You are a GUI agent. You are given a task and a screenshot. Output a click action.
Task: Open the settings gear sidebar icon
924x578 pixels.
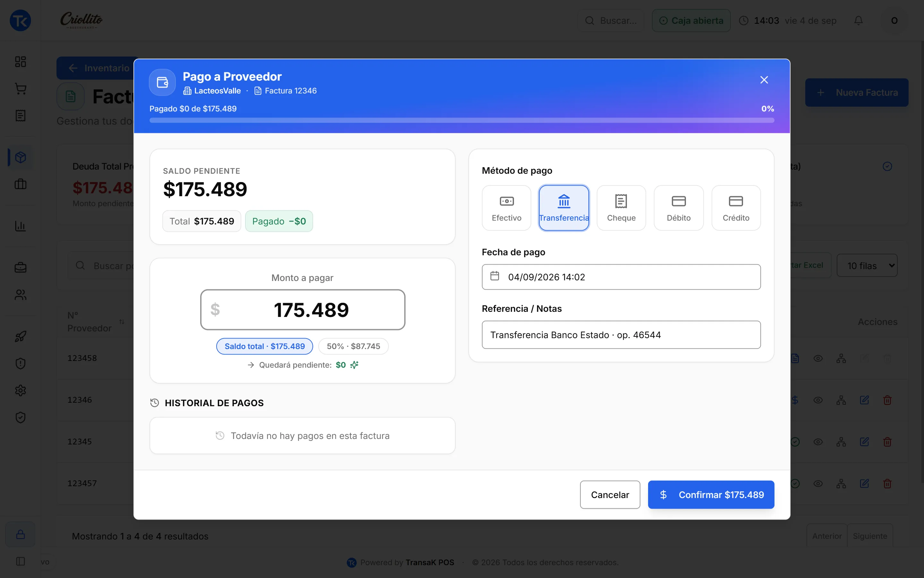[20, 390]
